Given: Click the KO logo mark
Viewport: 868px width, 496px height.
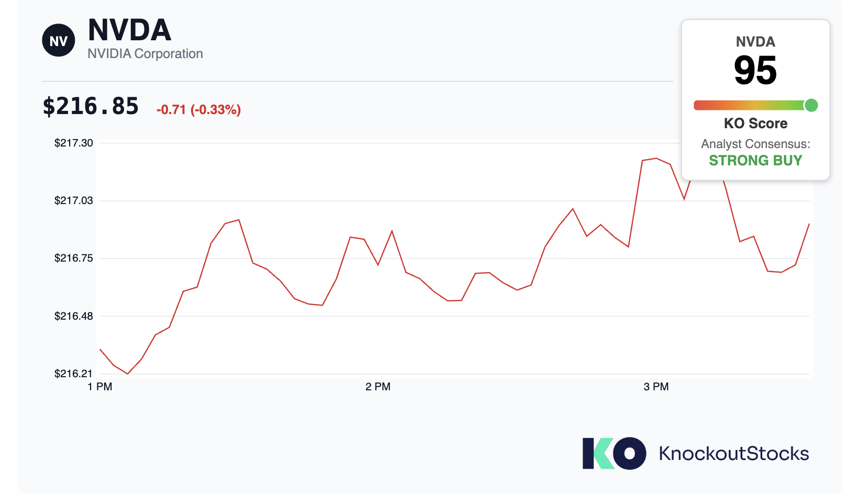Looking at the screenshot, I should click(614, 453).
